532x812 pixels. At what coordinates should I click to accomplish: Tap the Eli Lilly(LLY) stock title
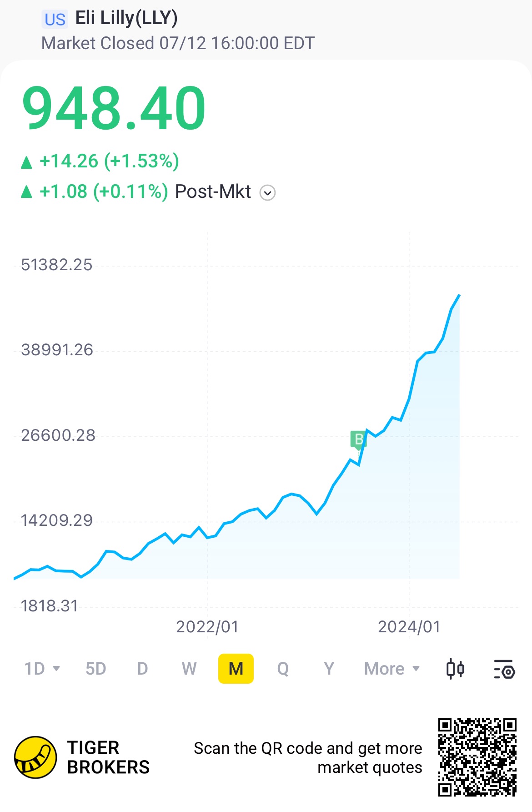126,18
